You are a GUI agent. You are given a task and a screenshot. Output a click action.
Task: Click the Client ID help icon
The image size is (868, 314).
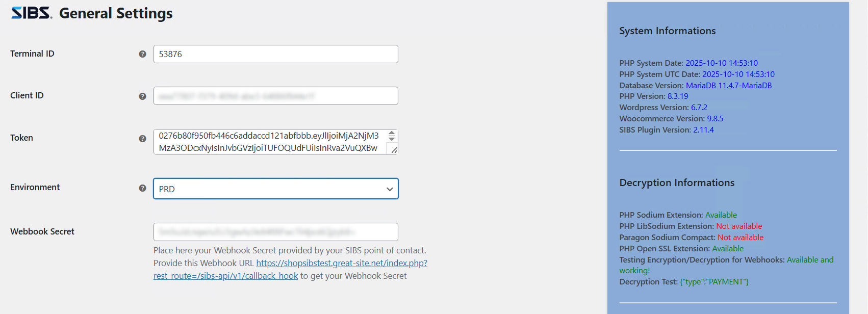click(x=143, y=96)
